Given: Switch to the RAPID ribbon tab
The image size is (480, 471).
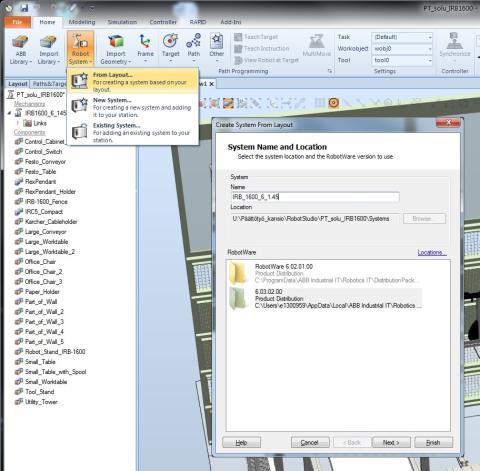Looking at the screenshot, I should [198, 22].
